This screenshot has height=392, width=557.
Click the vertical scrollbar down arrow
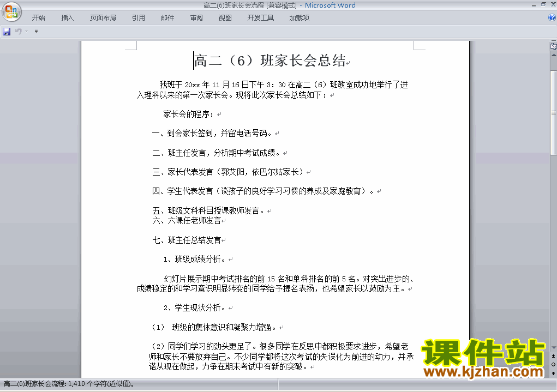coord(553,348)
